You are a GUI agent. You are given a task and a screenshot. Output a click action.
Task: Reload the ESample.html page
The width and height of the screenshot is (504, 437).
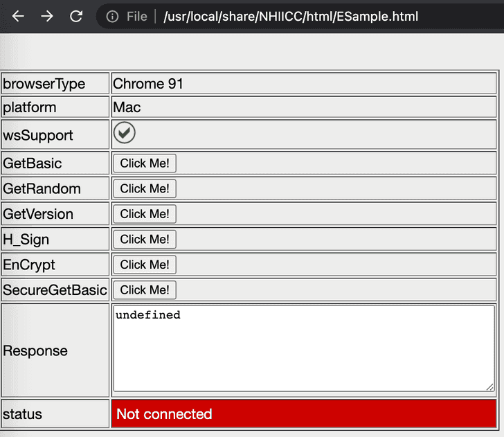point(76,16)
